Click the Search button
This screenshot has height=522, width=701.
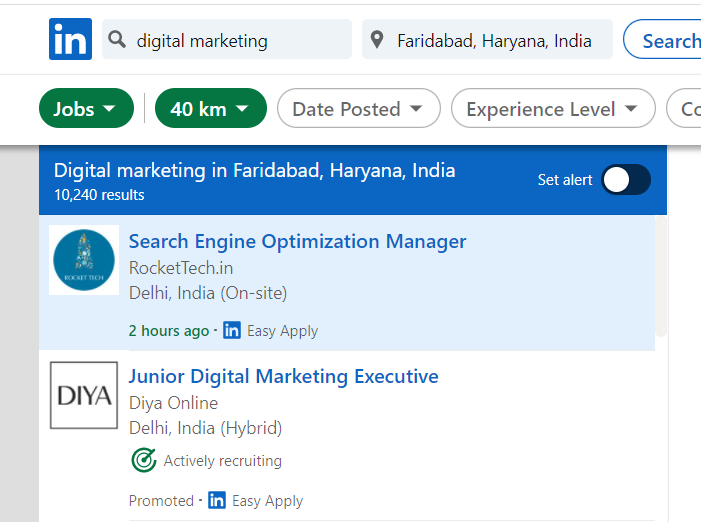point(663,39)
